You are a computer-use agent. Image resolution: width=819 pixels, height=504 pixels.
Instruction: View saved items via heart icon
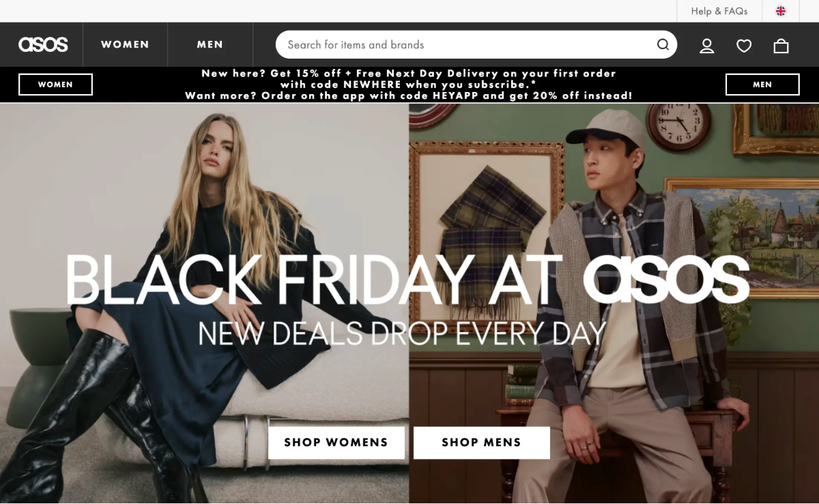[x=744, y=46]
